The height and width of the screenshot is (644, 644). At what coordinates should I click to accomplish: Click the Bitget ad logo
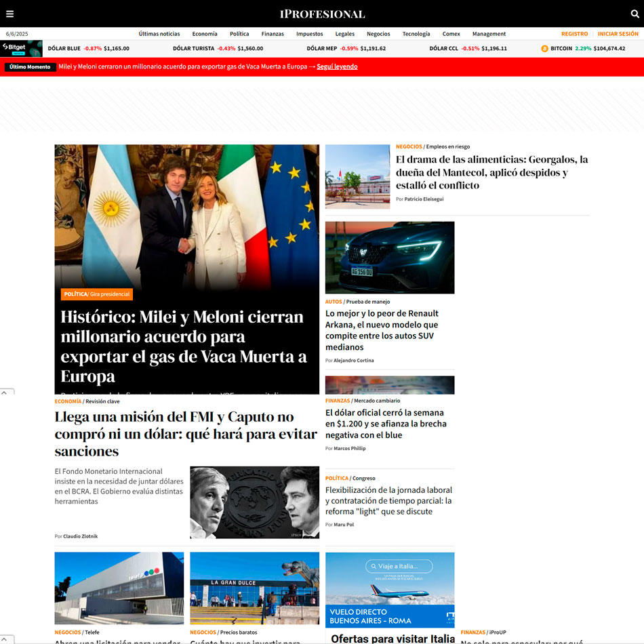coord(22,48)
